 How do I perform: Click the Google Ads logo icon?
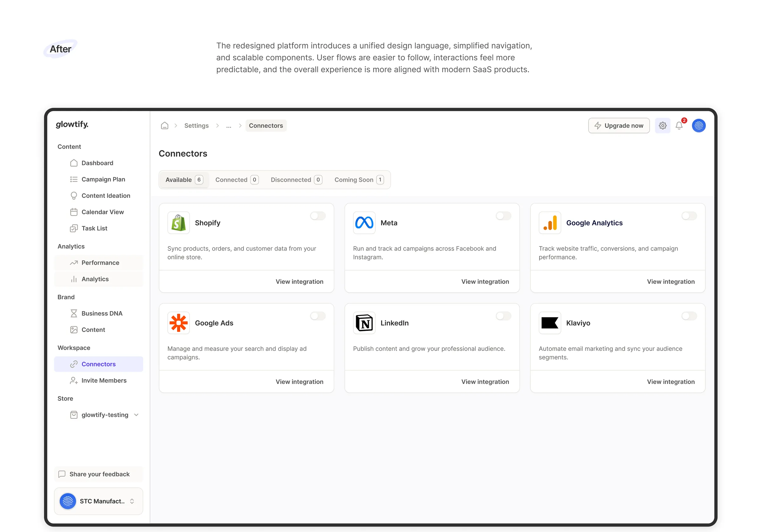point(178,323)
